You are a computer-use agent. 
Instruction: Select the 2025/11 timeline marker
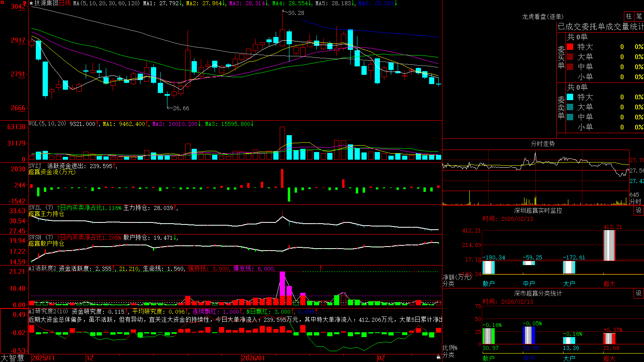pos(43,358)
